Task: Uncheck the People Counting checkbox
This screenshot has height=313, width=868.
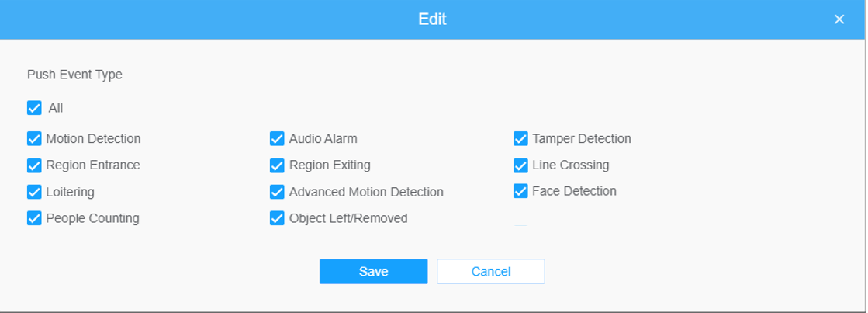Action: (x=34, y=218)
